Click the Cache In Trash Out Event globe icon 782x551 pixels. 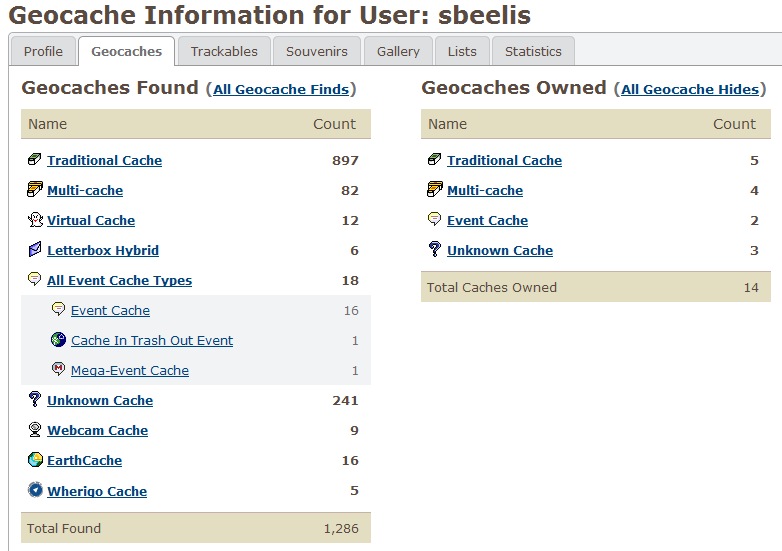tap(58, 340)
